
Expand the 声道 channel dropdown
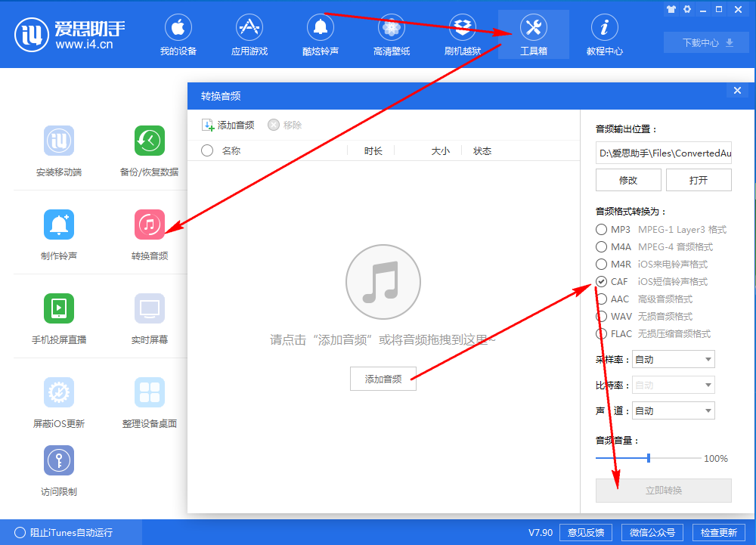tap(671, 410)
